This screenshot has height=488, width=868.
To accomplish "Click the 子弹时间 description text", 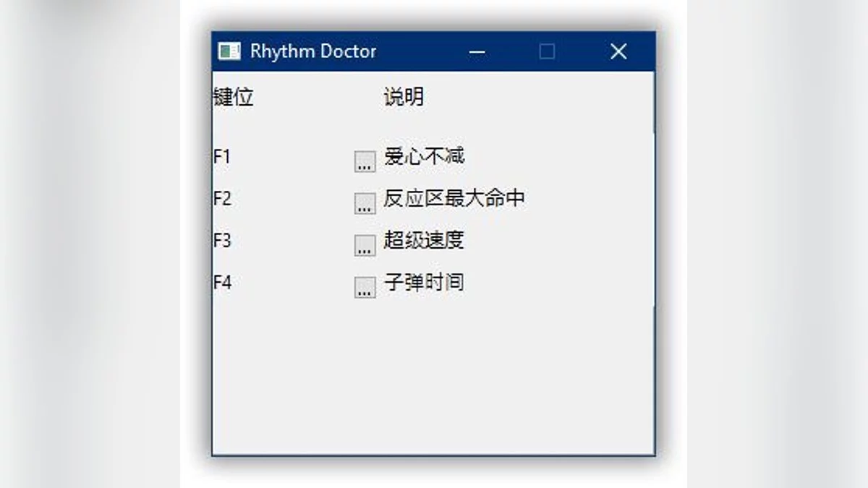I will click(x=424, y=282).
